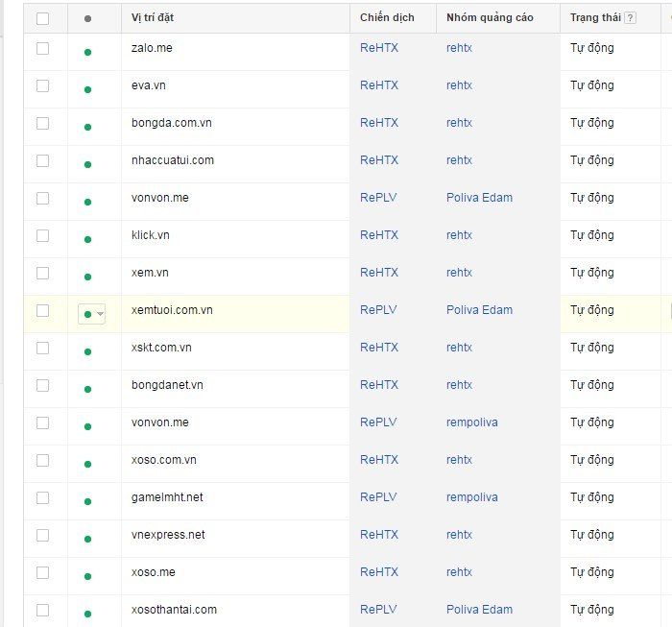Tick the checkbox for xoso.me

click(x=42, y=572)
